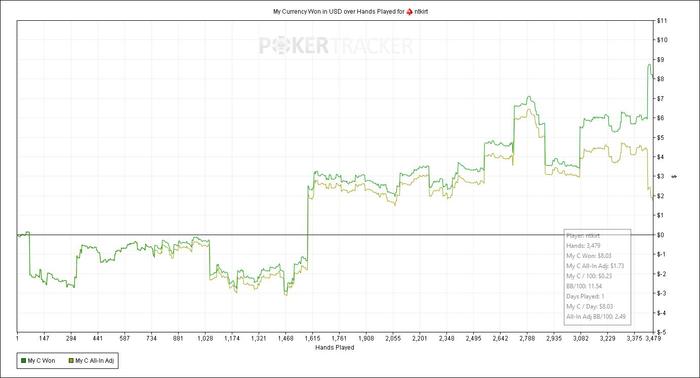Screen dimensions: 700x378
Task: Click the olive My C All-In Adj swatch
Action: click(71, 361)
